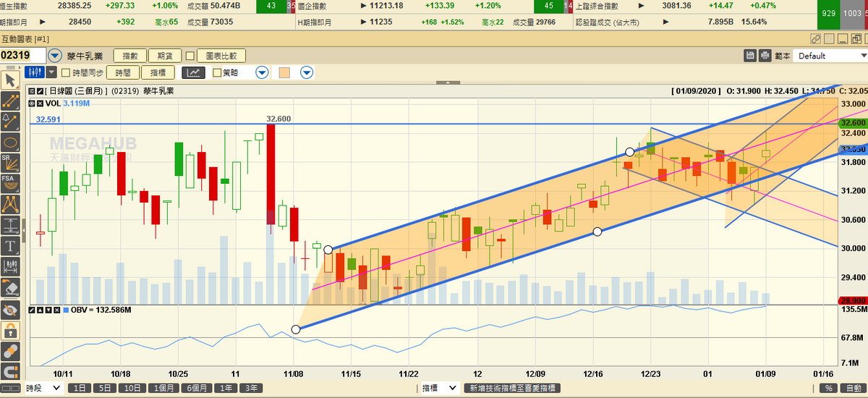
Task: Click the 指數 button
Action: [x=129, y=56]
